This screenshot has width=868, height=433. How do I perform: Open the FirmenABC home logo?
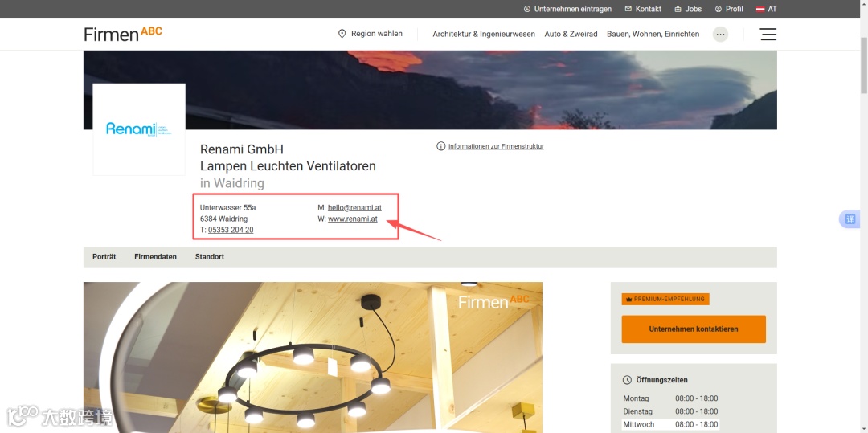123,34
